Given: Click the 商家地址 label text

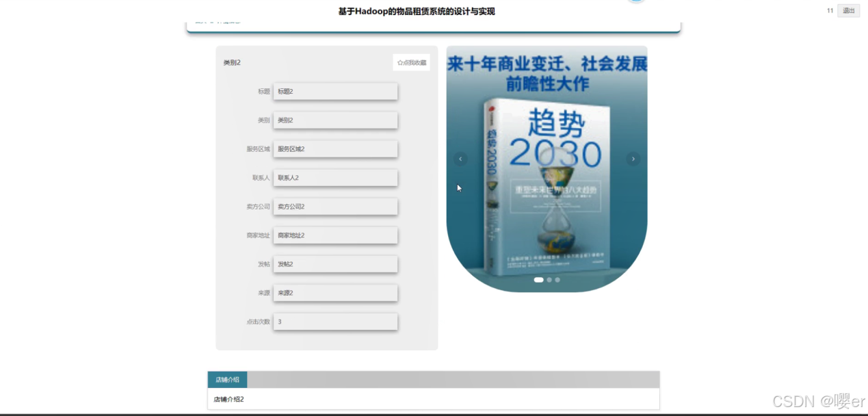Looking at the screenshot, I should click(259, 235).
